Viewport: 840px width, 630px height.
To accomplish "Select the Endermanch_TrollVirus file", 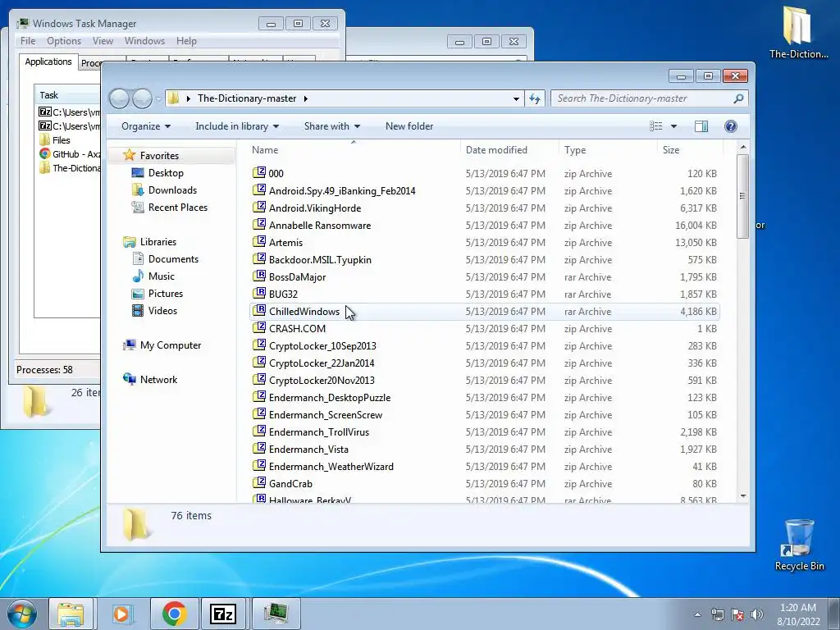I will coord(484,431).
